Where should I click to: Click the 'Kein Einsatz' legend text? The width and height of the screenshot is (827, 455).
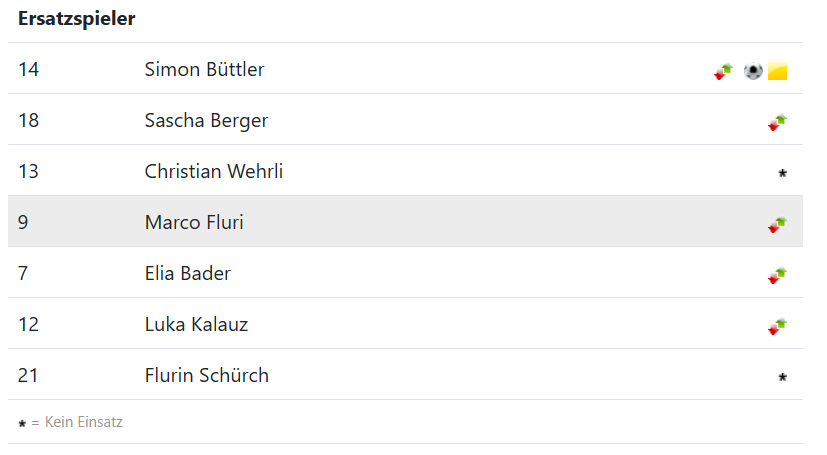83,422
